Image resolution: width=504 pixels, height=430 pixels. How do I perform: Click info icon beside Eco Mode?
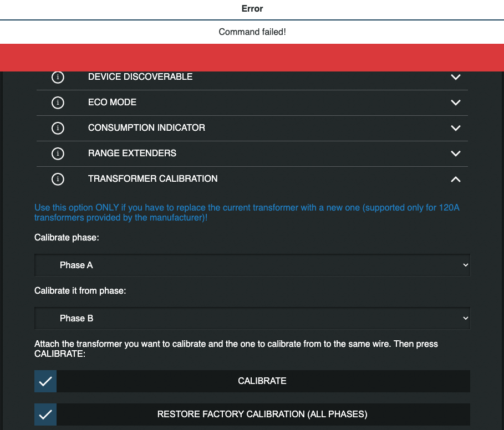pos(58,103)
